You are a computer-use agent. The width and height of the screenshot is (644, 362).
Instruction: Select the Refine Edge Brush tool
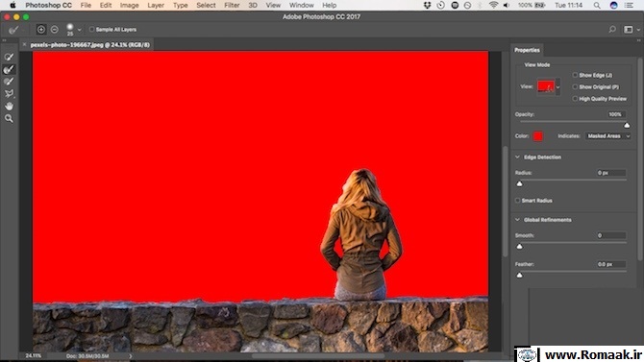pyautogui.click(x=9, y=69)
